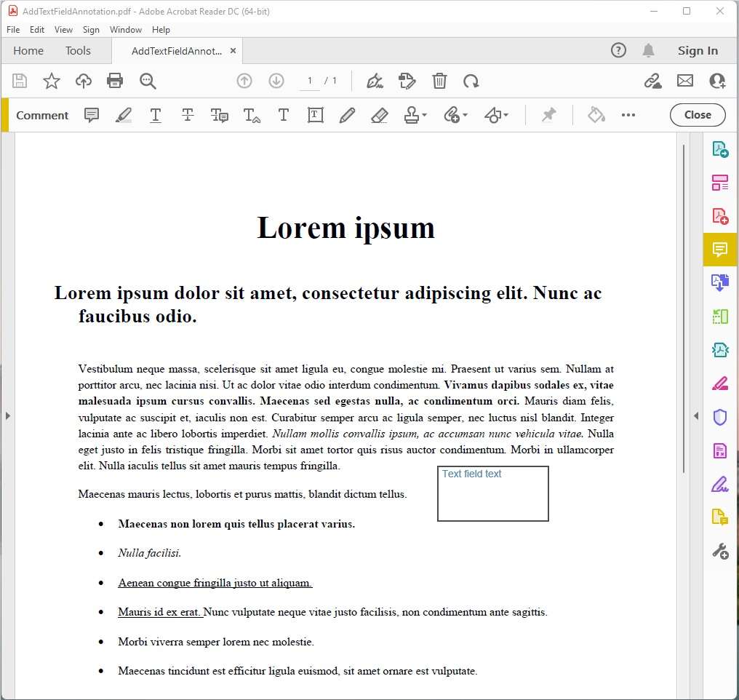This screenshot has width=739, height=700.
Task: Switch to the Tools tab
Action: click(78, 51)
